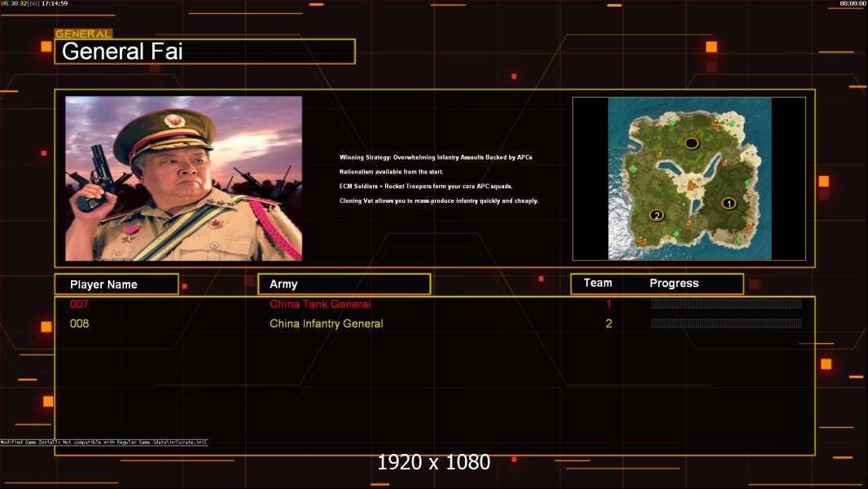Click start position marker 2 on the map
The width and height of the screenshot is (868, 489).
pyautogui.click(x=656, y=215)
